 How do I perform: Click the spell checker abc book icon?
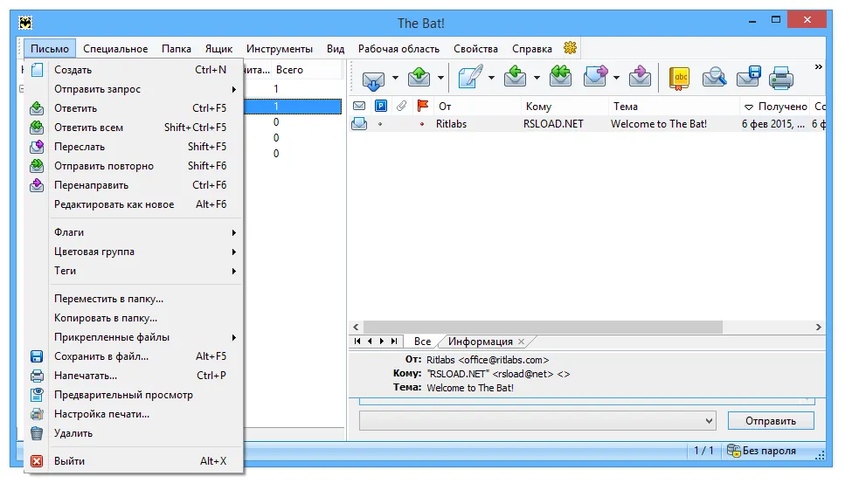click(679, 78)
